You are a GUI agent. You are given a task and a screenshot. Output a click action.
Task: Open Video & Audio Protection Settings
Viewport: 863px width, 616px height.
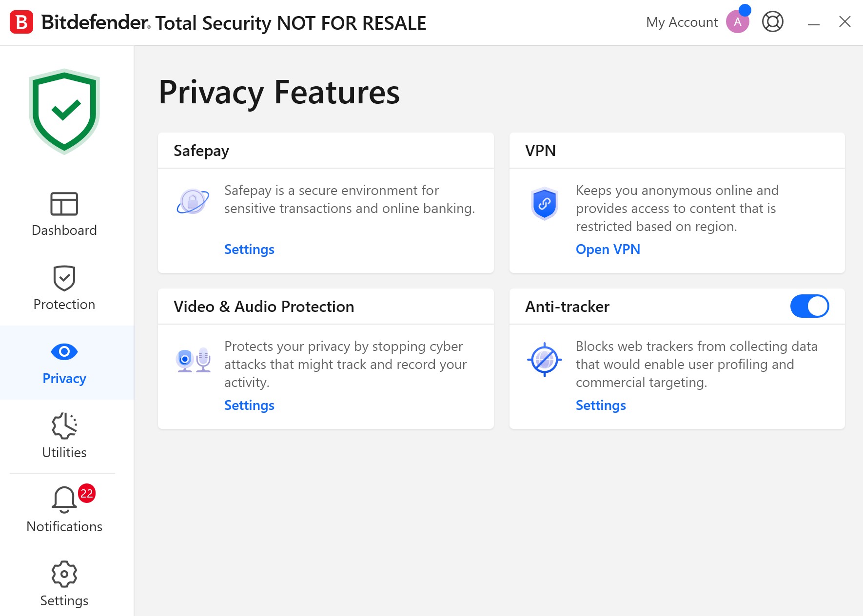click(x=249, y=405)
